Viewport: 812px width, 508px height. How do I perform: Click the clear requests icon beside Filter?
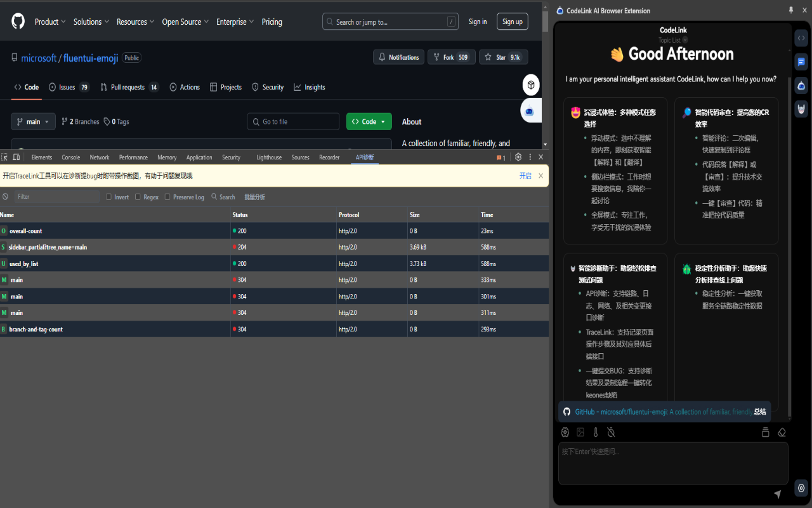point(6,197)
